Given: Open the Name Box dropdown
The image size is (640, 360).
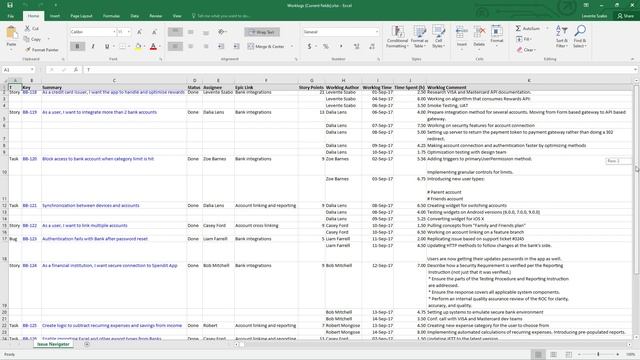Looking at the screenshot, I should pyautogui.click(x=32, y=70).
